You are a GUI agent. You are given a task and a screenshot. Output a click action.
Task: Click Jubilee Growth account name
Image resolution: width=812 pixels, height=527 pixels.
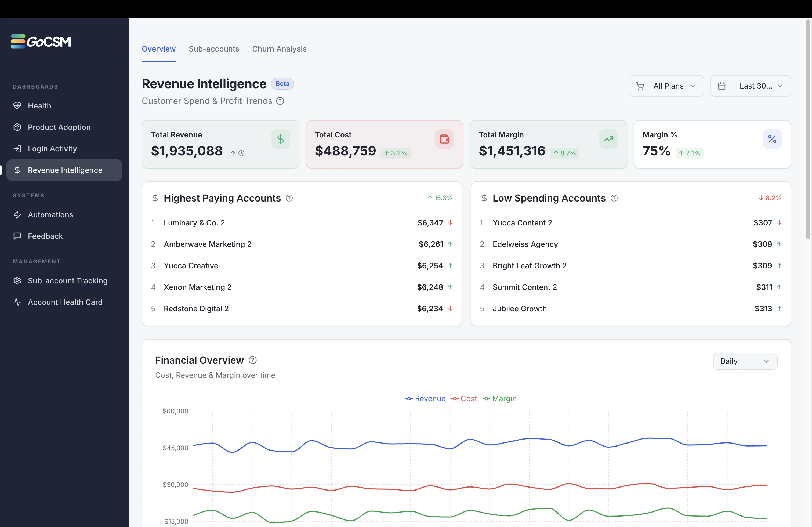[x=520, y=309]
